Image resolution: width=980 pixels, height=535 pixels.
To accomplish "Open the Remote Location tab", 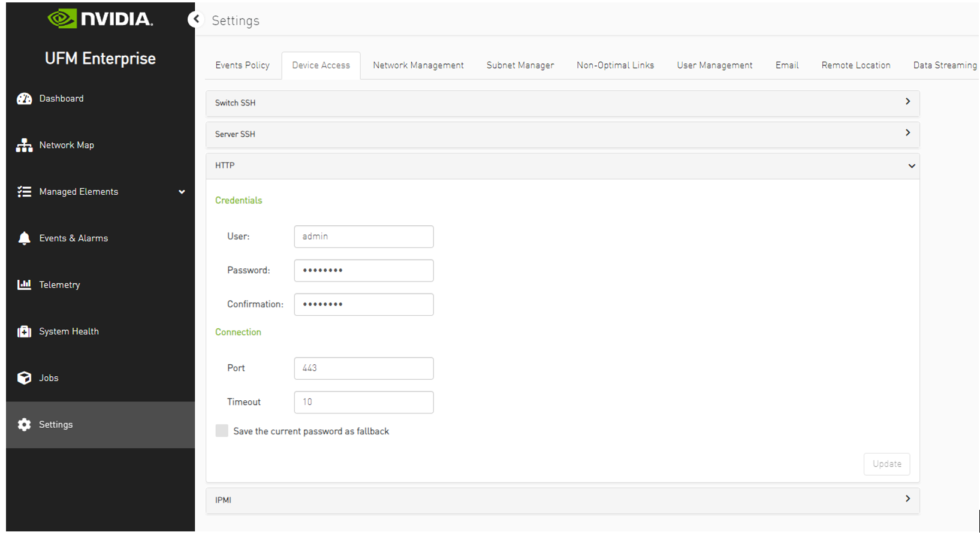I will 856,65.
